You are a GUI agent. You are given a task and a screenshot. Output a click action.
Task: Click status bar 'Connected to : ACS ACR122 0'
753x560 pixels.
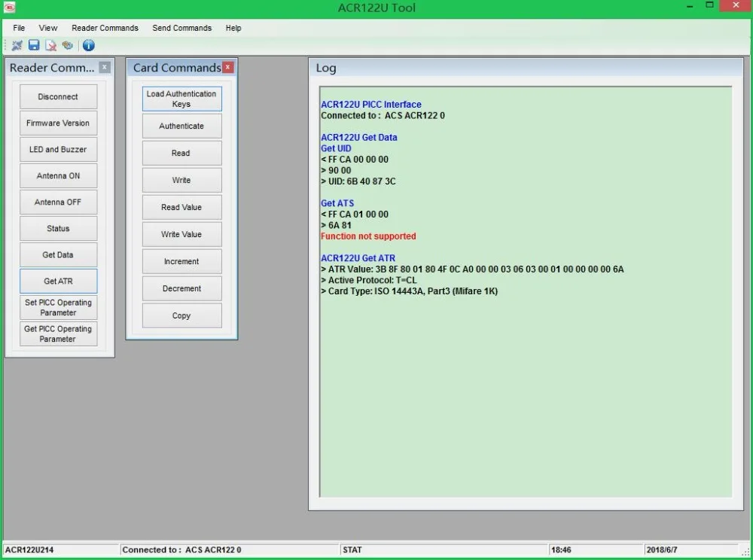pyautogui.click(x=181, y=550)
